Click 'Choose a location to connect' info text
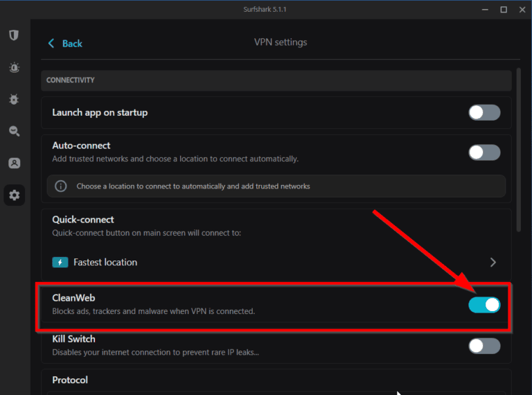 click(x=193, y=186)
